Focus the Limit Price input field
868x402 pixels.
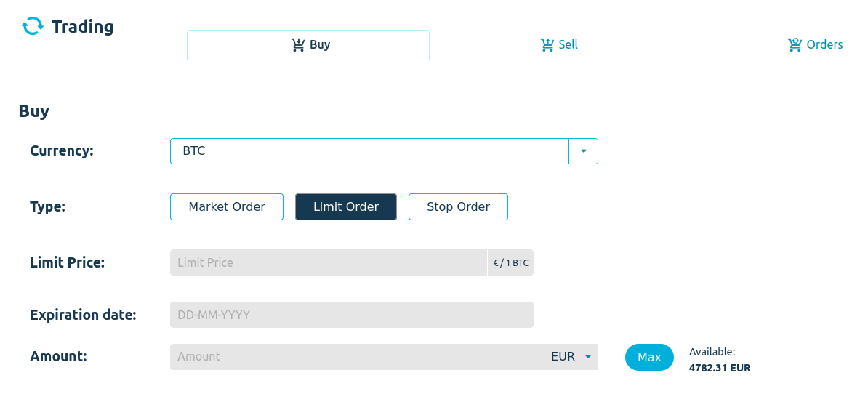coord(329,262)
